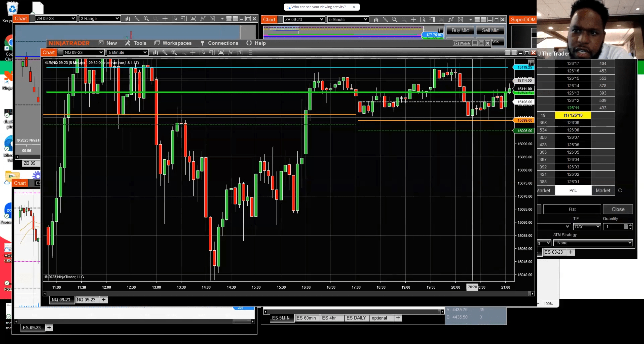Add new tab next to NQ 09-23 tabs
Screen dimensions: 644x344
(x=104, y=300)
